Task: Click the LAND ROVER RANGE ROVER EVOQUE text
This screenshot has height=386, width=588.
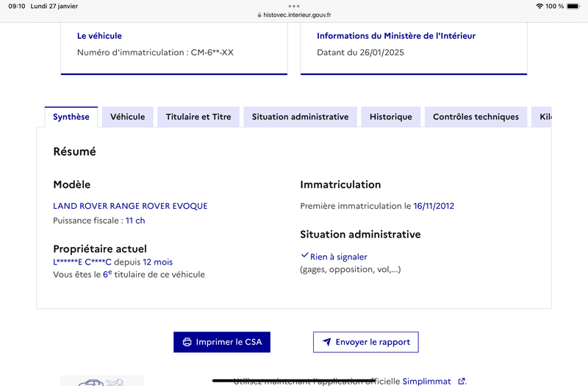Action: 130,206
